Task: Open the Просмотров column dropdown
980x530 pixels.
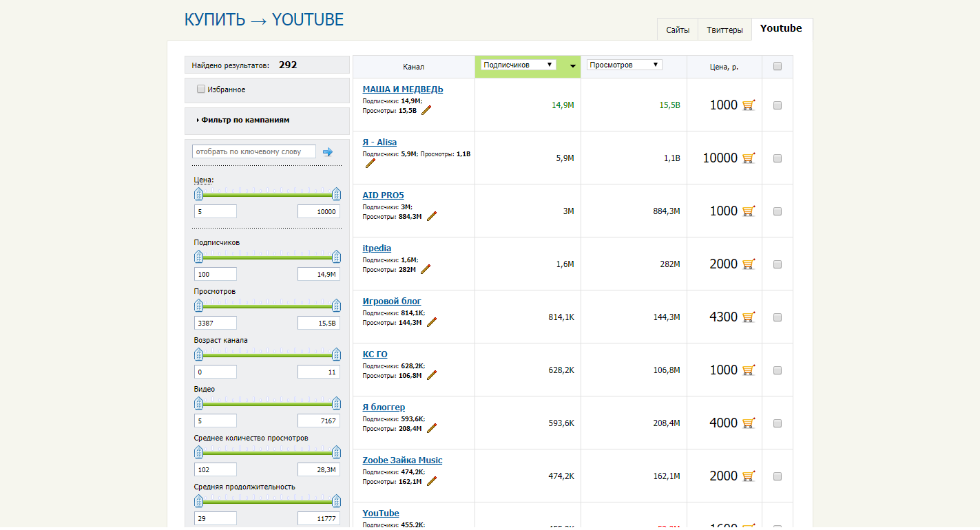Action: coord(624,65)
